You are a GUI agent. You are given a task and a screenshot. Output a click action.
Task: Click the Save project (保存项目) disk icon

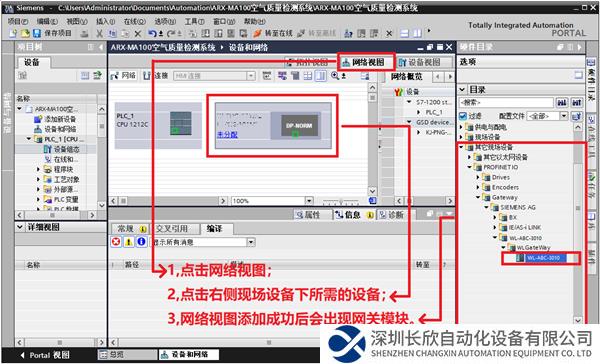(x=36, y=33)
